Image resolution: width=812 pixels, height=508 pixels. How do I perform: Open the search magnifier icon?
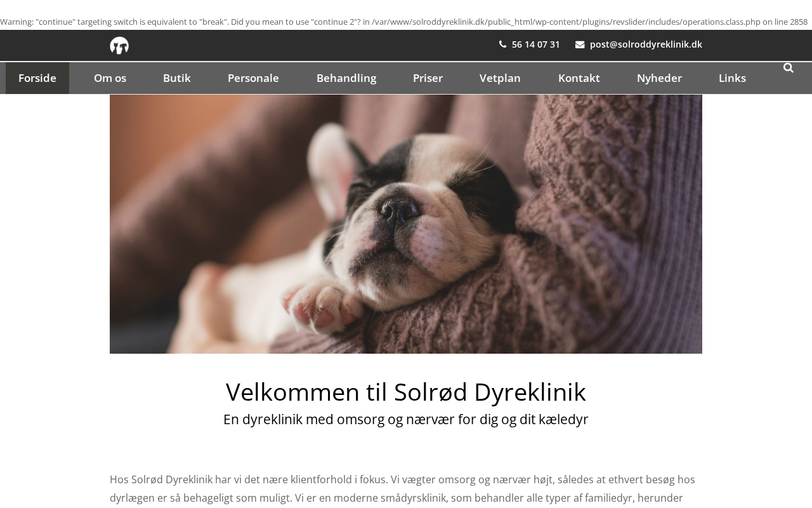point(789,68)
